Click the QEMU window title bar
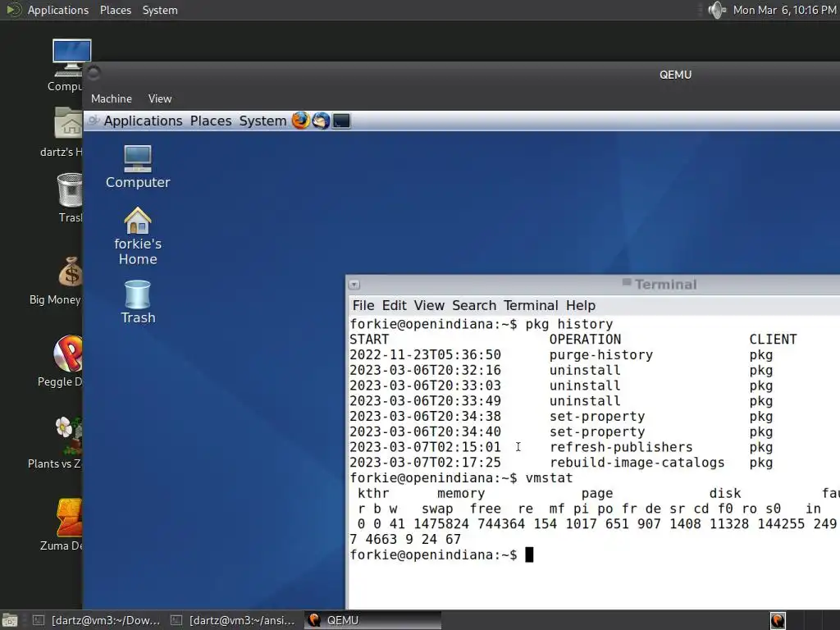The height and width of the screenshot is (630, 840). click(x=462, y=75)
